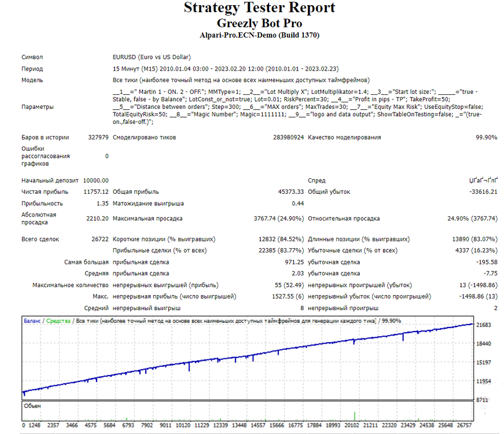Click consecutive wins value '55 (52.49)'
Viewport: 504px width, 434px height.
click(289, 285)
